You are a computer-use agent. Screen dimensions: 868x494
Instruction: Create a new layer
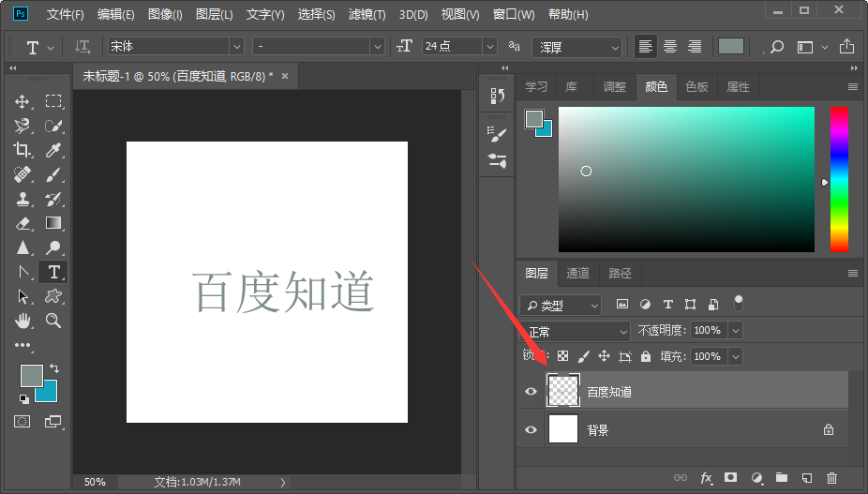point(807,477)
